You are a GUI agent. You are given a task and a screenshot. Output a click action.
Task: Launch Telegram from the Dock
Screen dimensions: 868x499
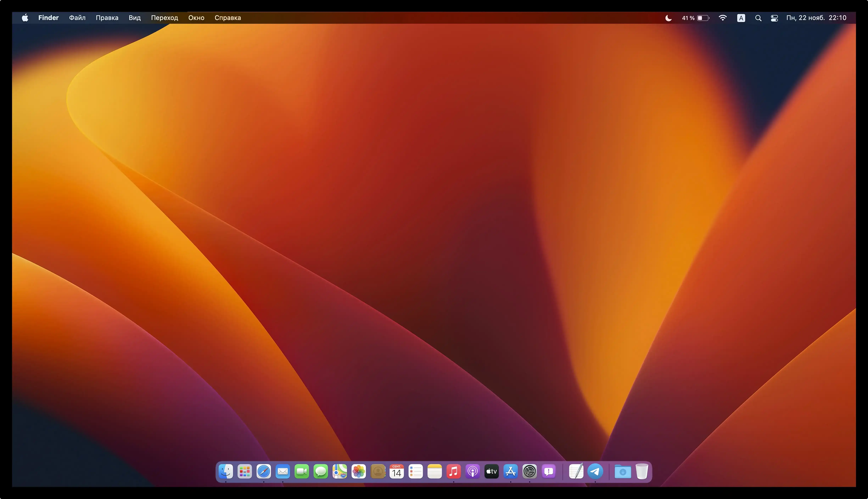point(595,472)
